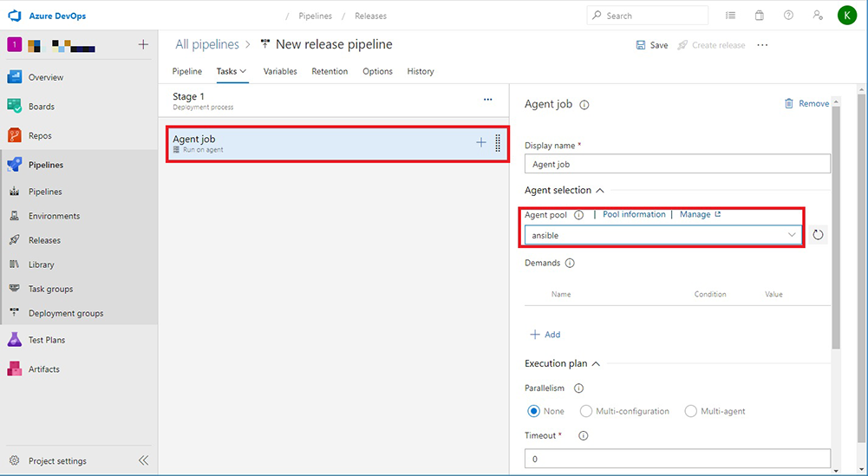This screenshot has width=868, height=476.
Task: Click the info icon next to Timeout
Action: 583,435
